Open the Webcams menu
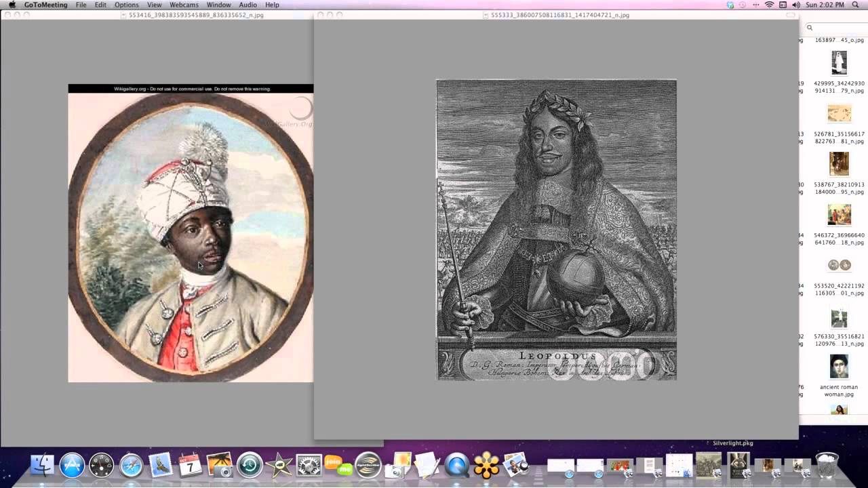 184,5
